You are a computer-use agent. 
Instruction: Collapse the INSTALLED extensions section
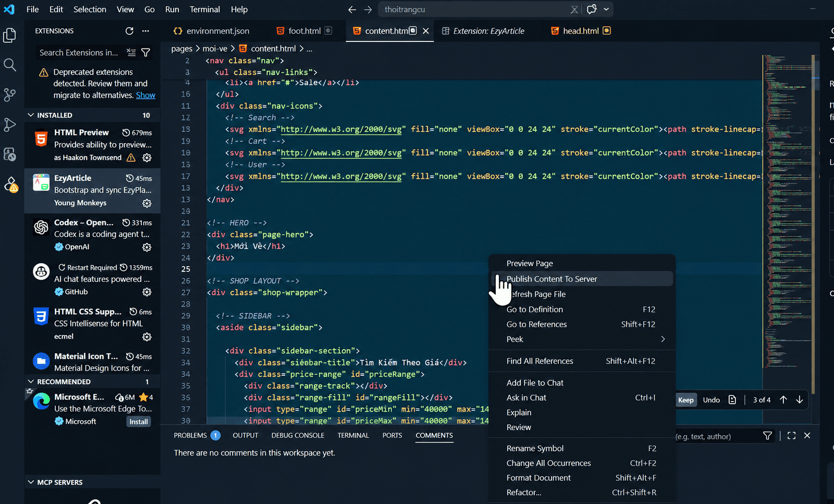pos(93,115)
